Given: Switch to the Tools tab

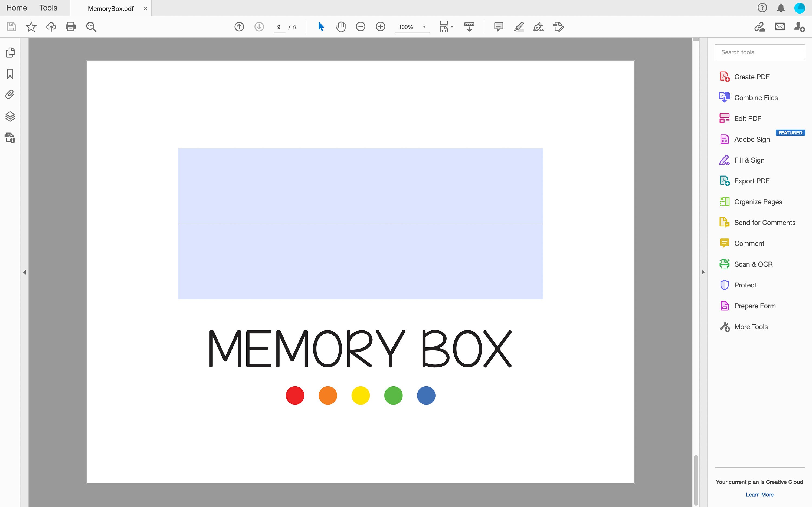Looking at the screenshot, I should 48,7.
